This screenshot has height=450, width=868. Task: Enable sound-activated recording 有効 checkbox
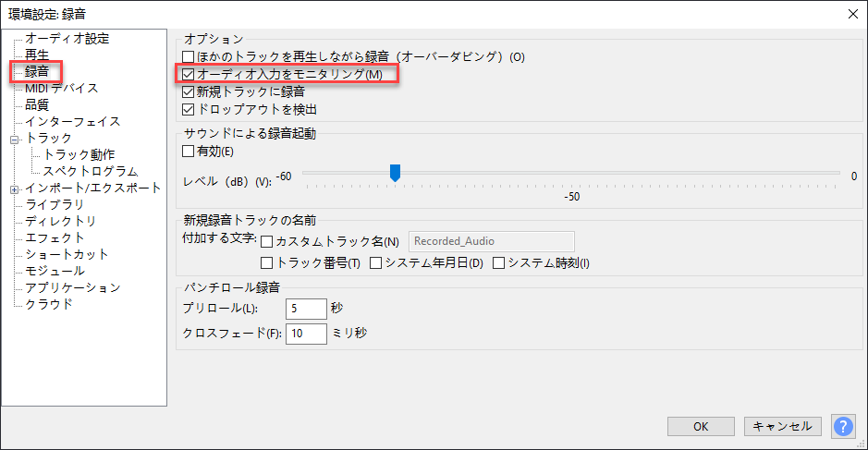point(189,152)
